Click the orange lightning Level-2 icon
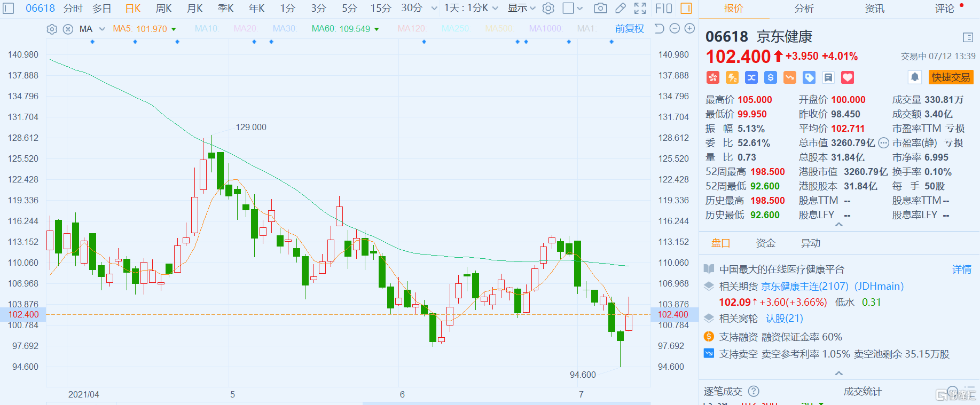Image resolution: width=980 pixels, height=405 pixels. 732,77
